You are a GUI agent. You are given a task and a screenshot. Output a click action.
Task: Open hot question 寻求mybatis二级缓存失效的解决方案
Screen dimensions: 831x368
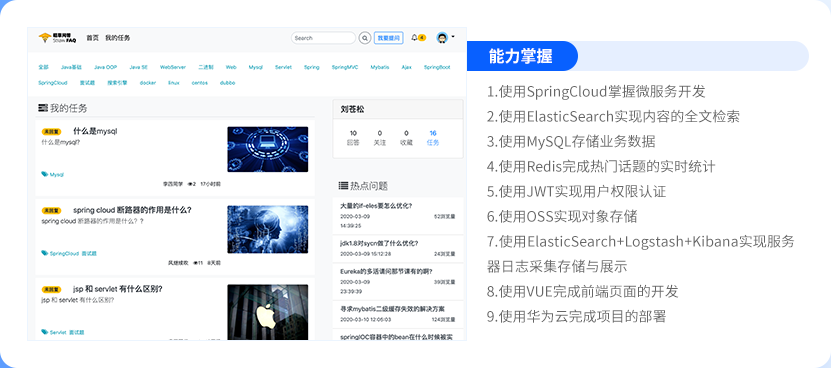(x=392, y=309)
